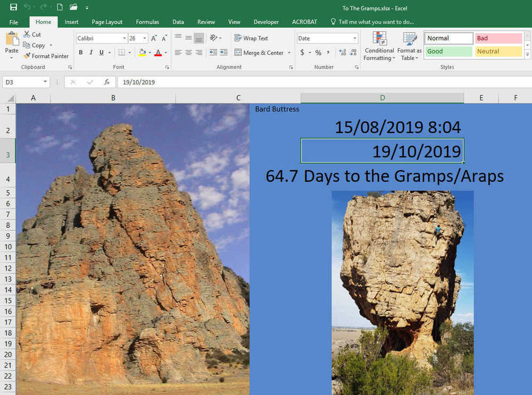Open the Conditional Formatting dropdown
Viewport: 532px width, 395px height.
point(379,47)
